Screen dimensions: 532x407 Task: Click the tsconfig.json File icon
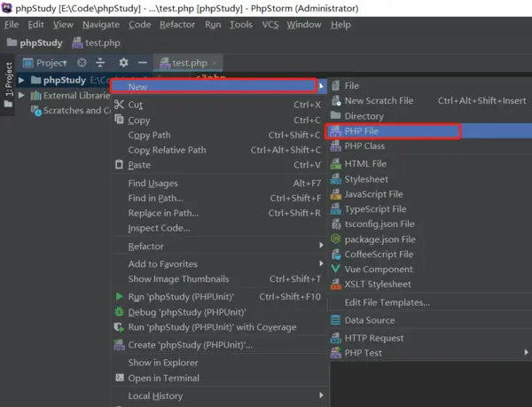336,224
